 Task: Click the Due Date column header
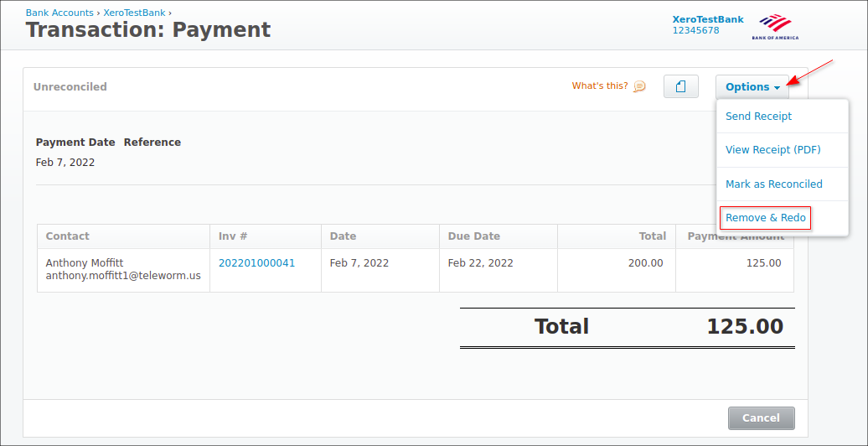coord(473,236)
